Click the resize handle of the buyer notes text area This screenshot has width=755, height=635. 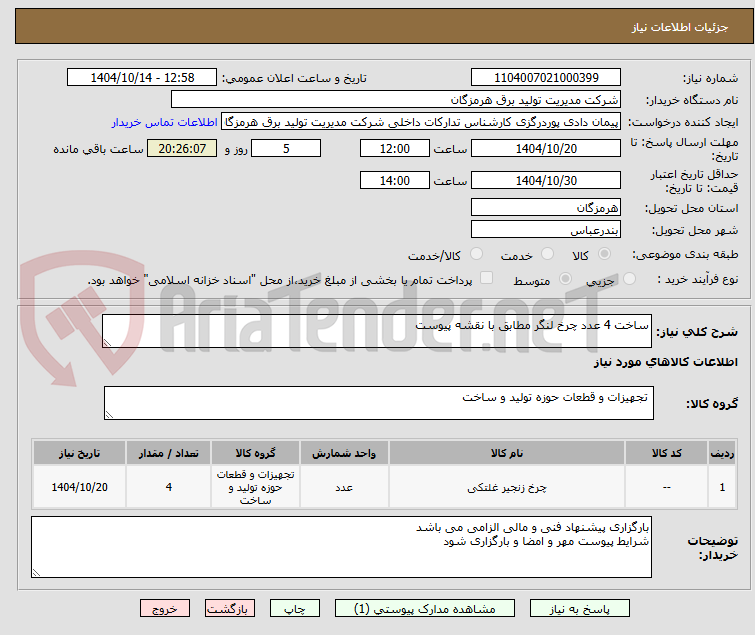pyautogui.click(x=36, y=573)
